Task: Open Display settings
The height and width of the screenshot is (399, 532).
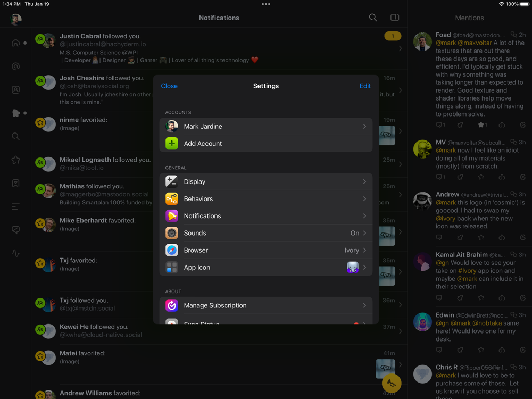Action: pos(266,182)
